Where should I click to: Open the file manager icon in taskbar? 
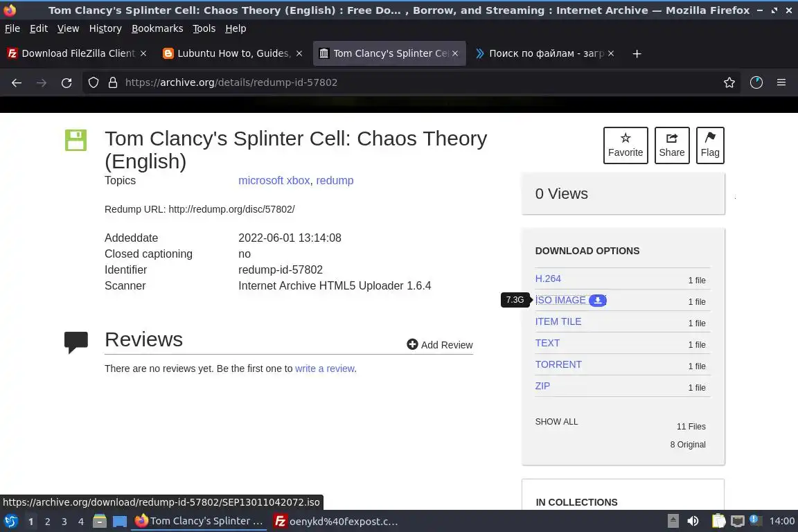pos(100,522)
